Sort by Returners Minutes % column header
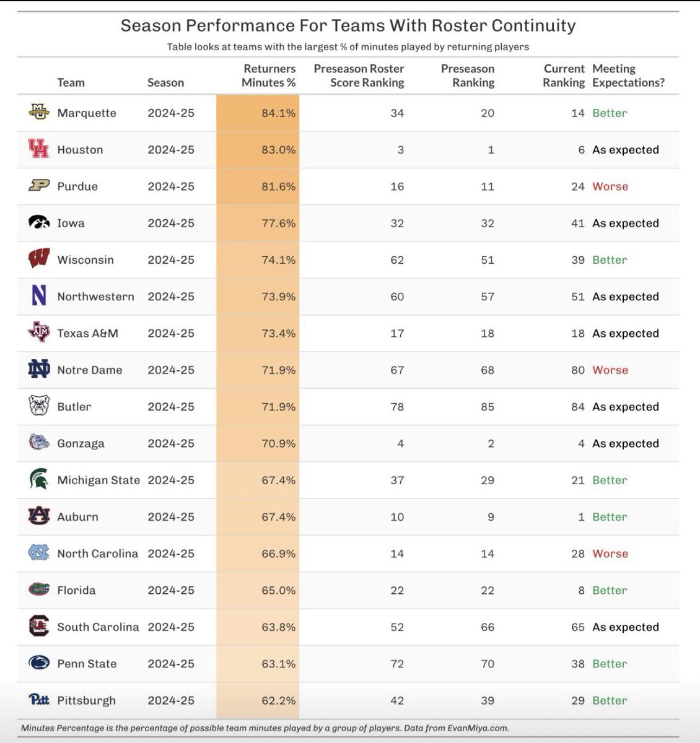 269,76
